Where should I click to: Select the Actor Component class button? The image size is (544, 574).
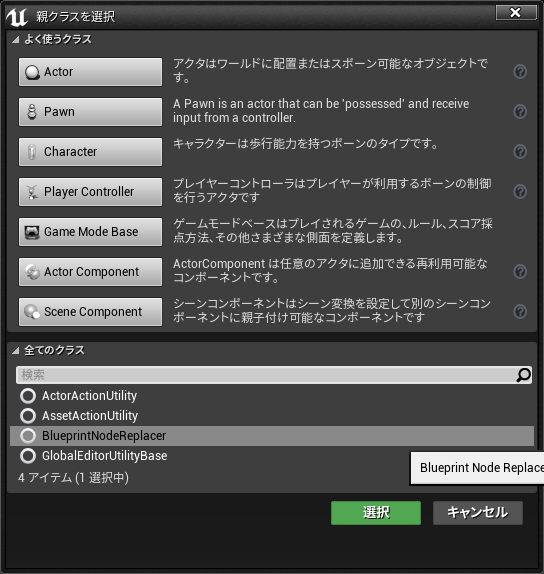(90, 272)
